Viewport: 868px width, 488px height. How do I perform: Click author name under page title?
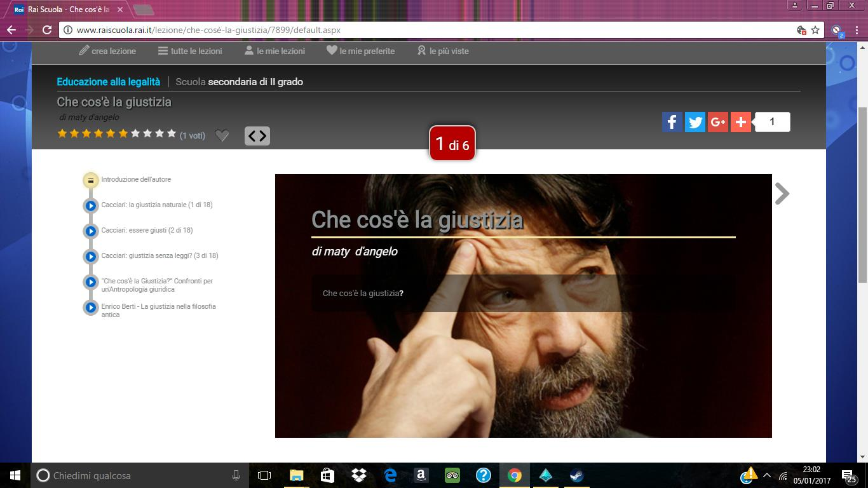click(89, 117)
